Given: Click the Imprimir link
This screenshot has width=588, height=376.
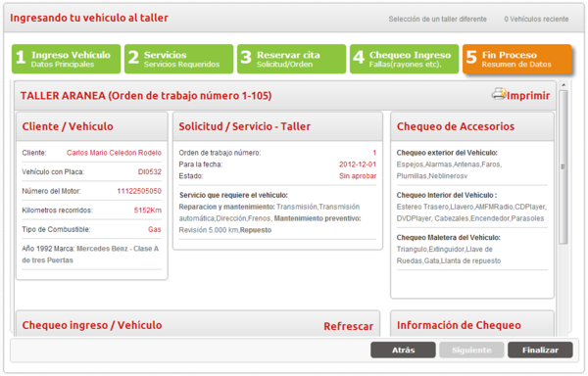Looking at the screenshot, I should (528, 96).
